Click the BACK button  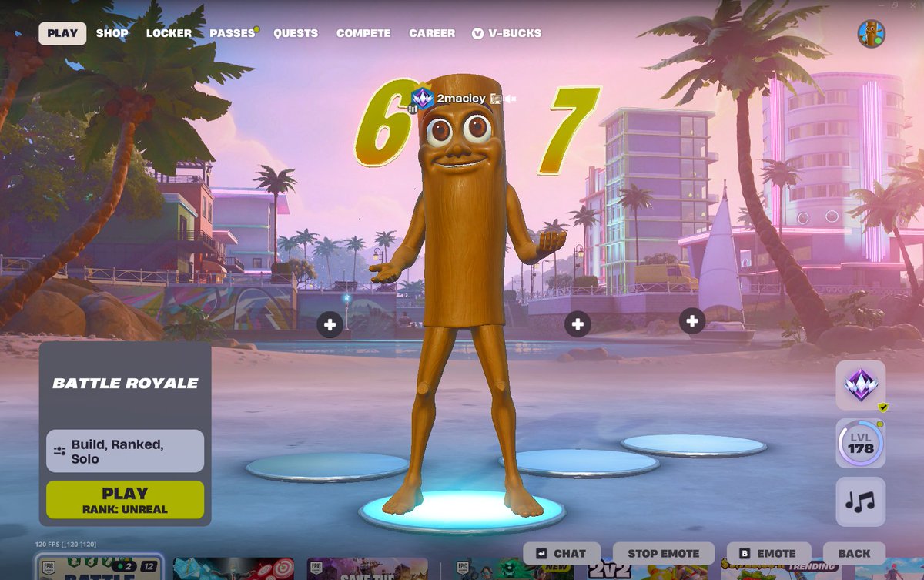(854, 553)
